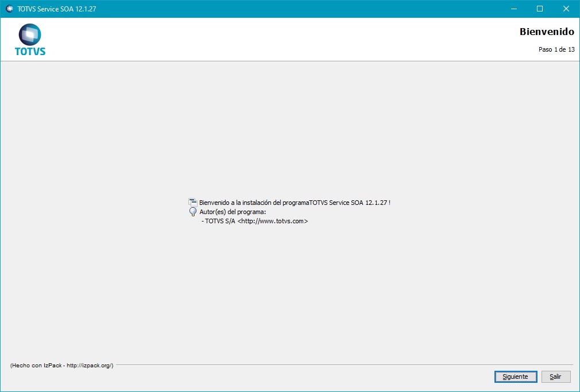Screen dimensions: 580x392
Task: Click the TOTVS app icon in title bar
Action: tap(9, 9)
